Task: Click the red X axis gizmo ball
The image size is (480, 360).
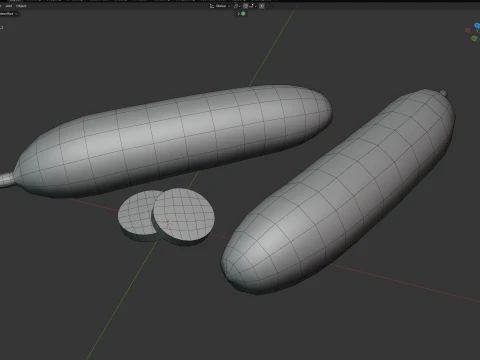Action: (x=468, y=31)
